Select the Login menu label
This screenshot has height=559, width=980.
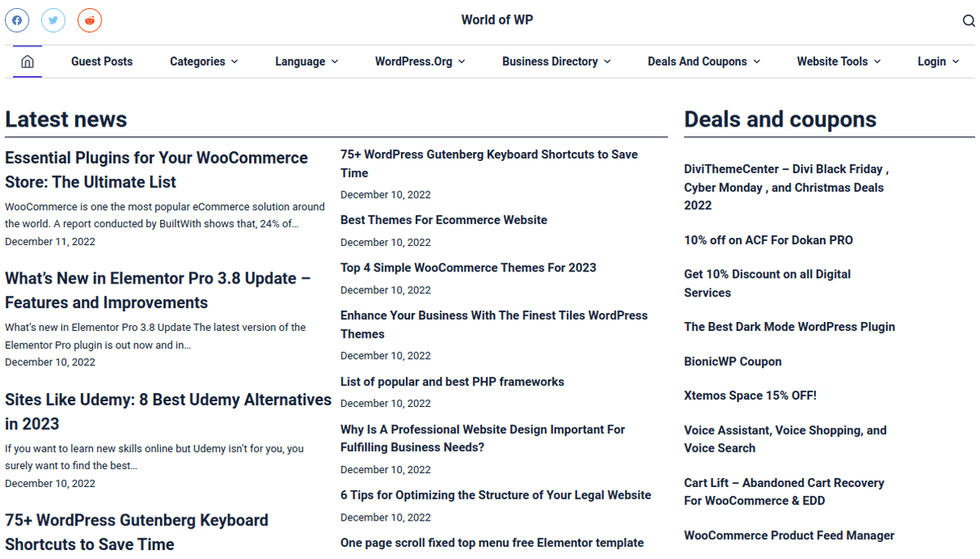pyautogui.click(x=932, y=61)
